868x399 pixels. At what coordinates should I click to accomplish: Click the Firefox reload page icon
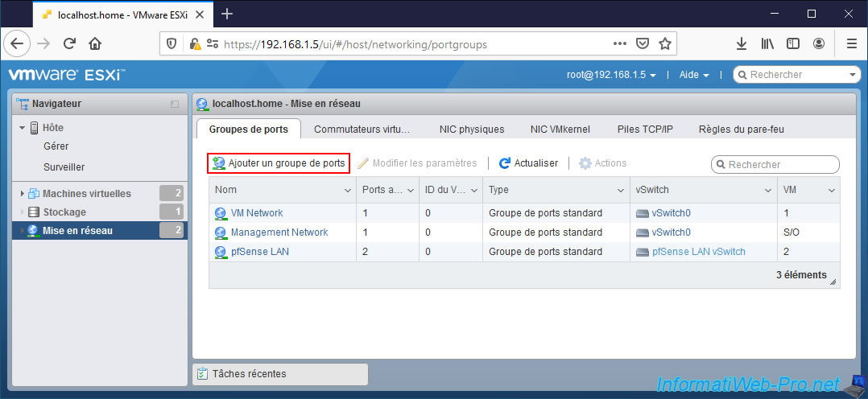pyautogui.click(x=69, y=43)
